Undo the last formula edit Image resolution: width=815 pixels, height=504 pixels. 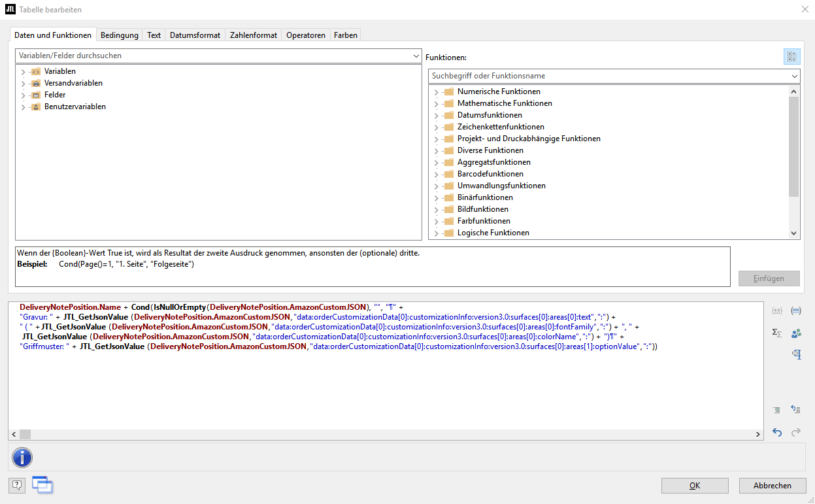[777, 432]
